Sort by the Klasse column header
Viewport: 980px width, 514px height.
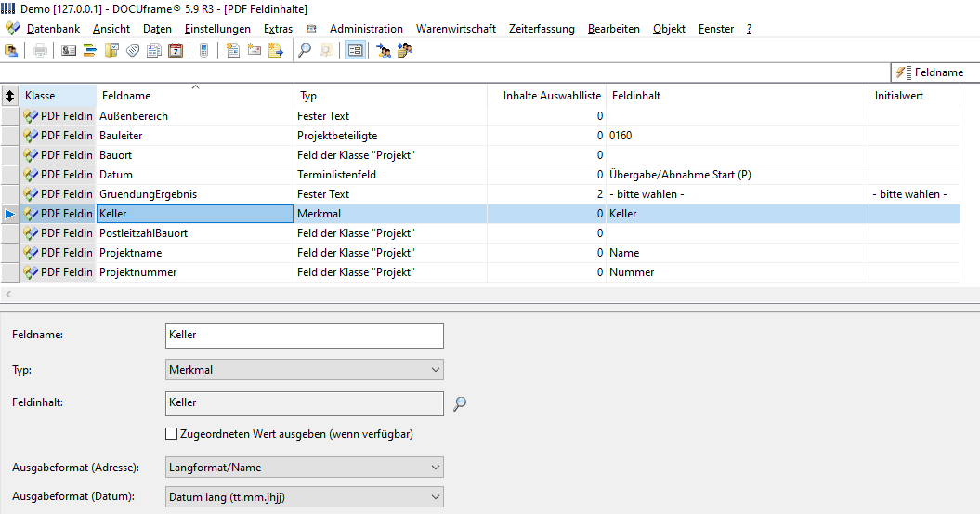click(x=58, y=96)
